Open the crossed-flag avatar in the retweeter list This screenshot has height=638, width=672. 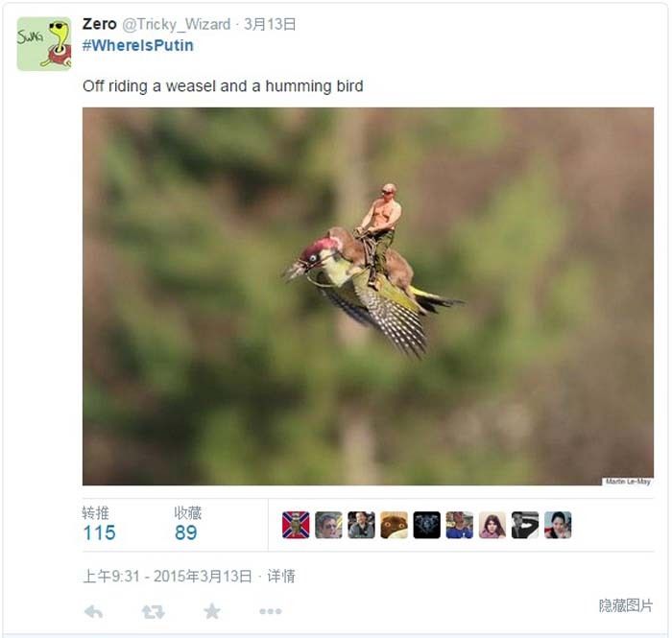point(296,525)
